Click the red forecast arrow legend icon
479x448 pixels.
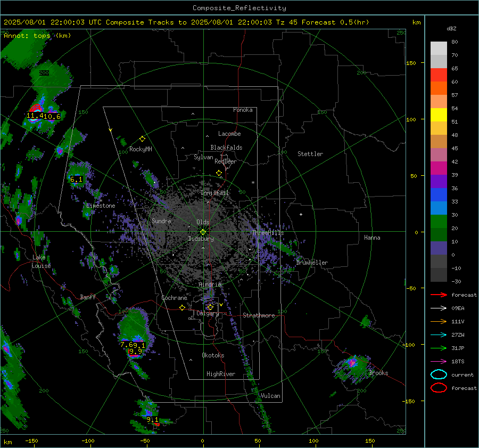(439, 295)
